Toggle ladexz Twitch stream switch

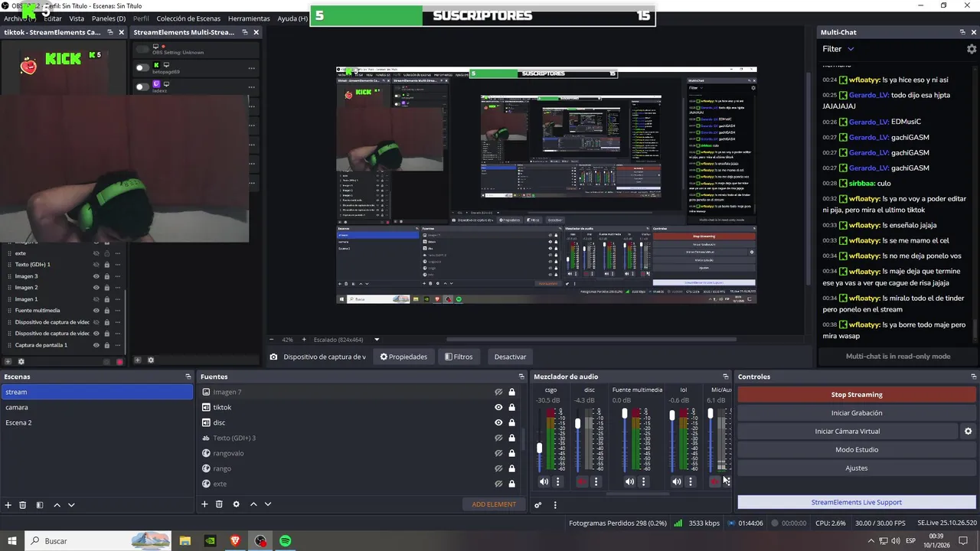click(x=142, y=86)
